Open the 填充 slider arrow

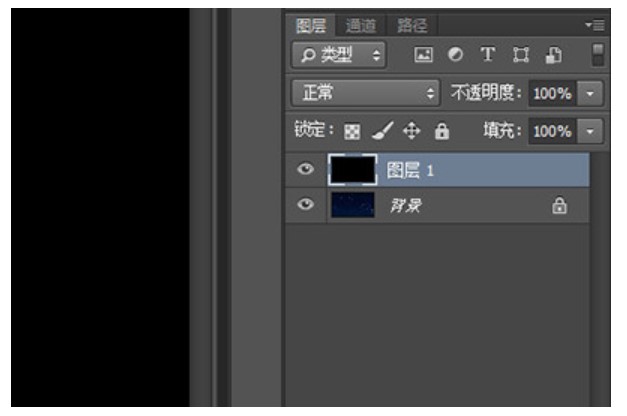pos(590,131)
